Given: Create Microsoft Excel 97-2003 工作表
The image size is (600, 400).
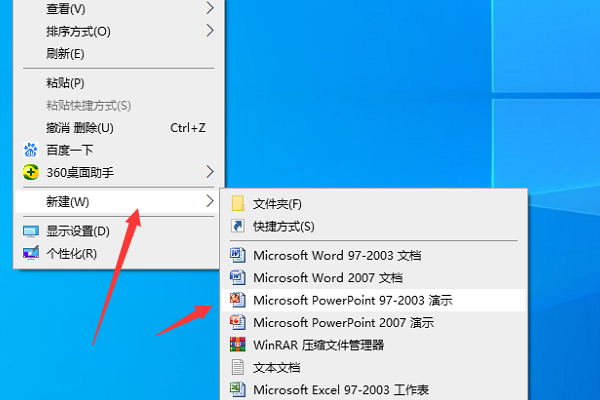Looking at the screenshot, I should point(373,390).
